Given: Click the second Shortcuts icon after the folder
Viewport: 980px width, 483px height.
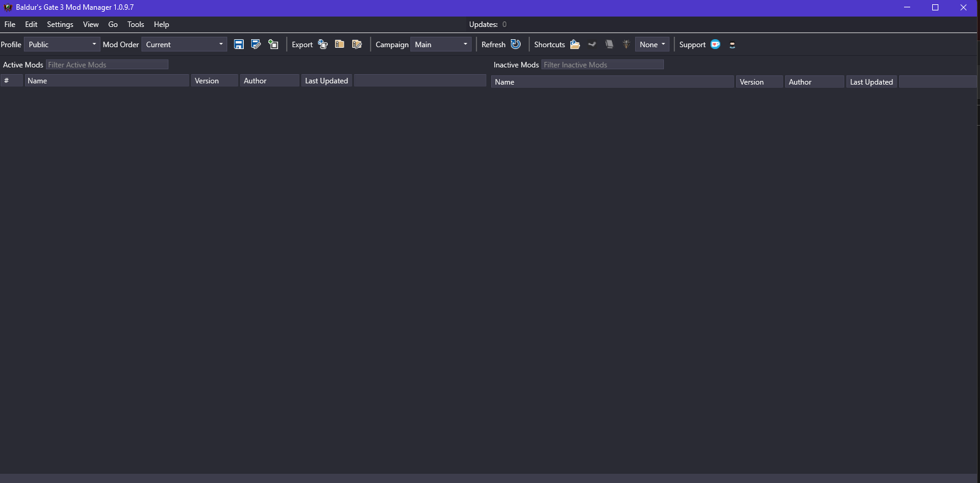Looking at the screenshot, I should [x=592, y=44].
